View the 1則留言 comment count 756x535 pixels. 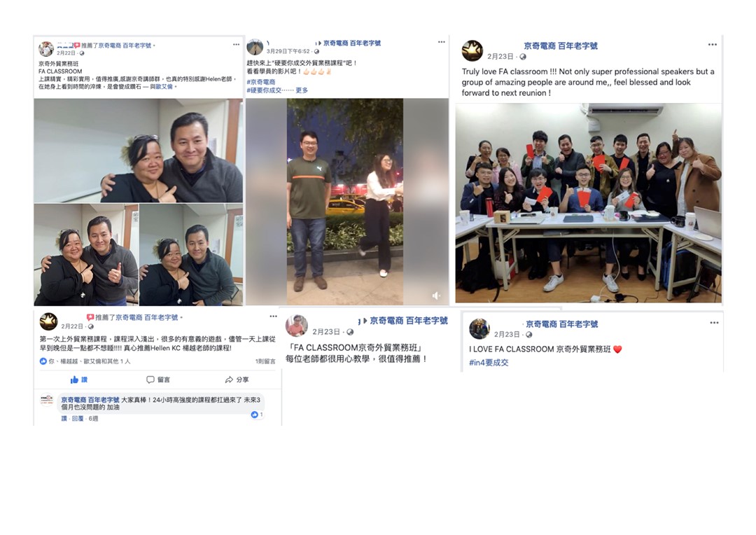click(x=265, y=361)
